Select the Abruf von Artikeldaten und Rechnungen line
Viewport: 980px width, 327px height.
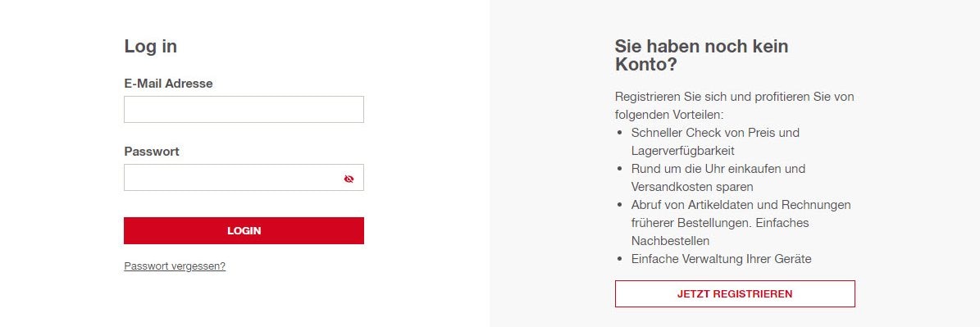pos(741,205)
